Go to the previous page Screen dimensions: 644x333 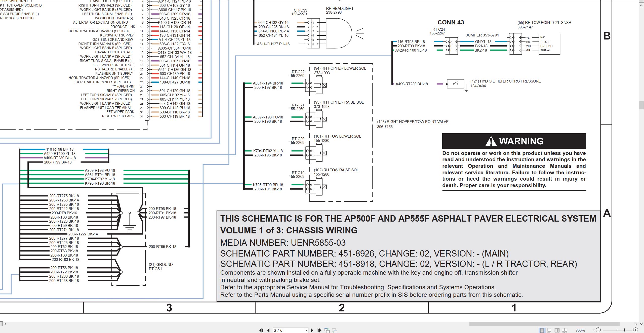(268, 330)
